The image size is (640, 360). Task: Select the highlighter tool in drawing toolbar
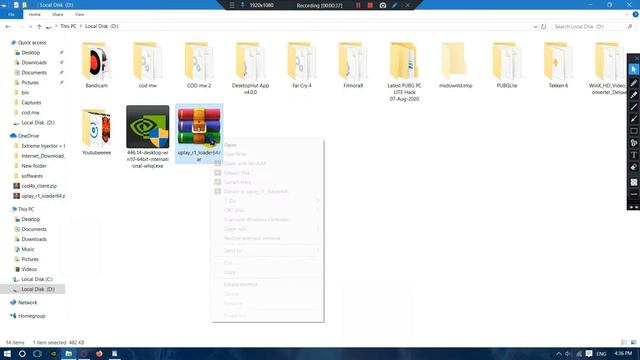pyautogui.click(x=633, y=95)
